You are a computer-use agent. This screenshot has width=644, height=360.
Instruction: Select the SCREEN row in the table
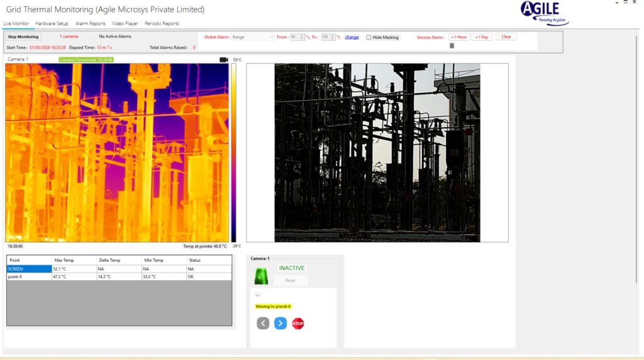119,269
